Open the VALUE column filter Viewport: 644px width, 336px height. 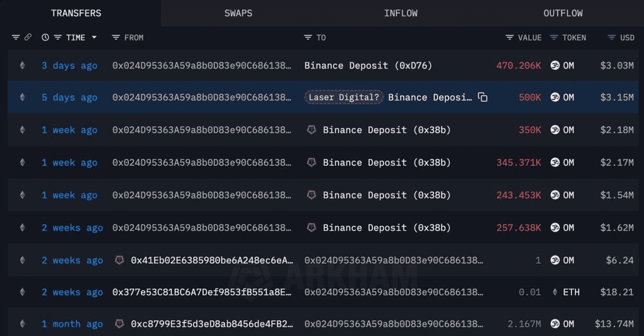point(510,37)
